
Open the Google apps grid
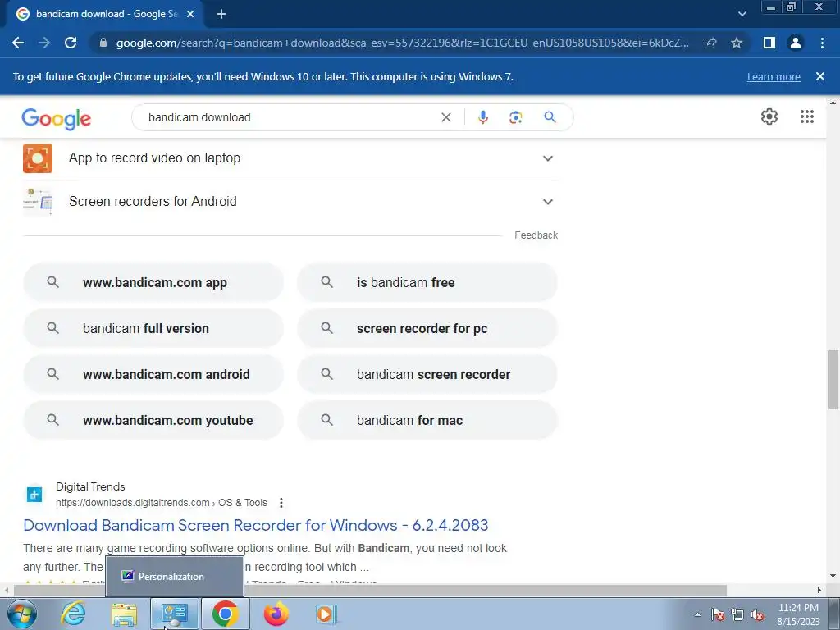(807, 116)
